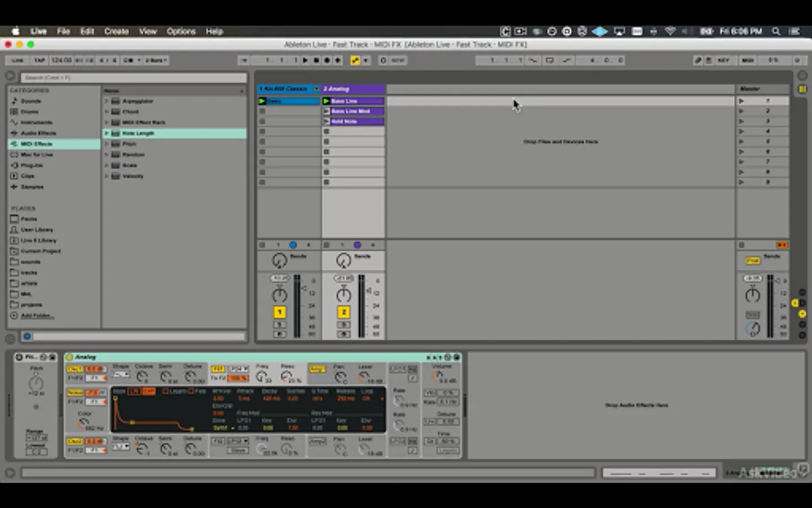The width and height of the screenshot is (812, 508).
Task: Open the Create menu
Action: tap(116, 32)
